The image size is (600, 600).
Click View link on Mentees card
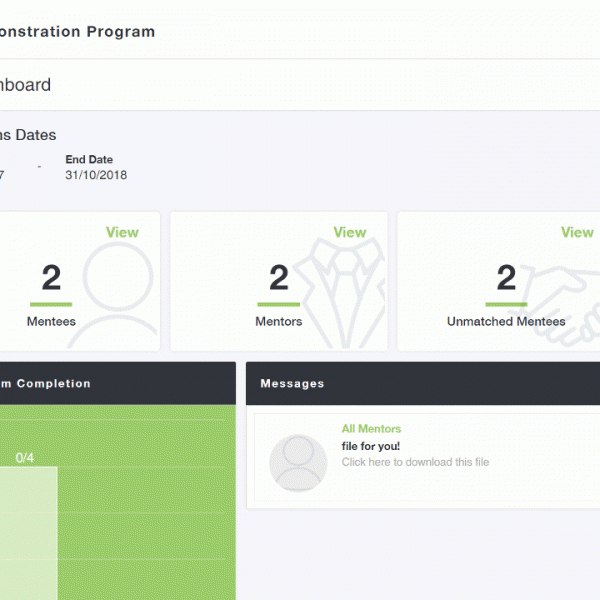tap(122, 232)
